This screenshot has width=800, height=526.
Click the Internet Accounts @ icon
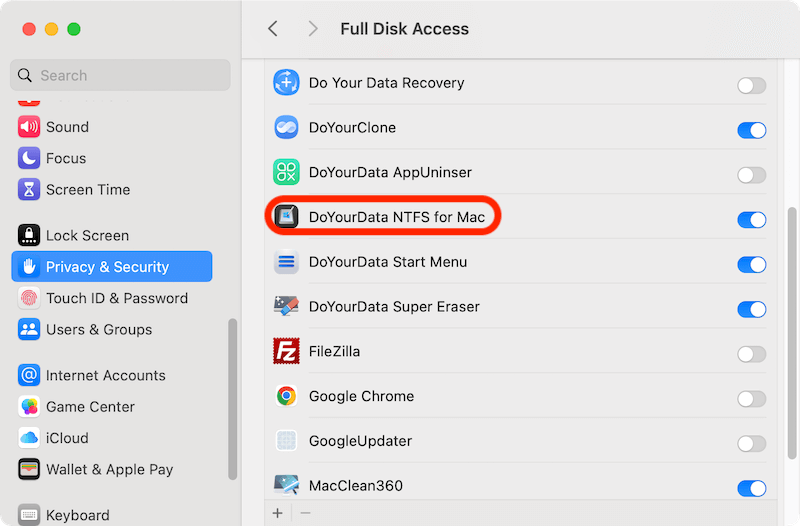pyautogui.click(x=29, y=375)
